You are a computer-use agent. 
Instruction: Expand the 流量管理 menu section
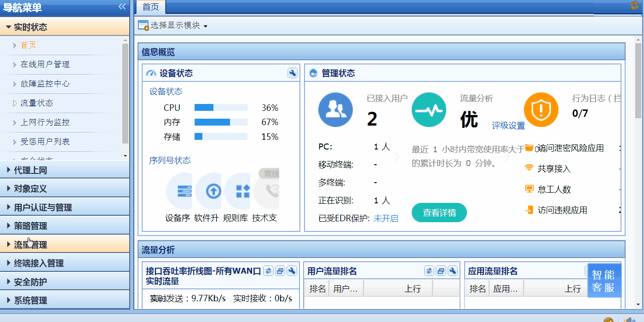[x=65, y=245]
